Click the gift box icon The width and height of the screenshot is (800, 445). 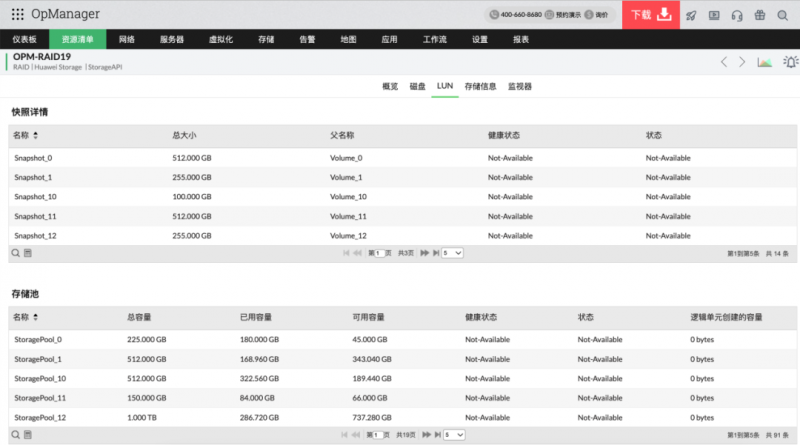pos(759,15)
